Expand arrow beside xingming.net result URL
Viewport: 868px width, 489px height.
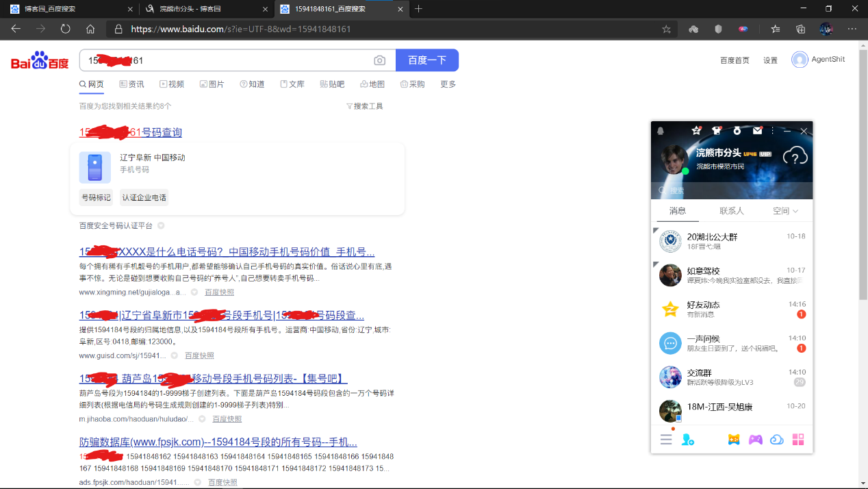coord(194,292)
